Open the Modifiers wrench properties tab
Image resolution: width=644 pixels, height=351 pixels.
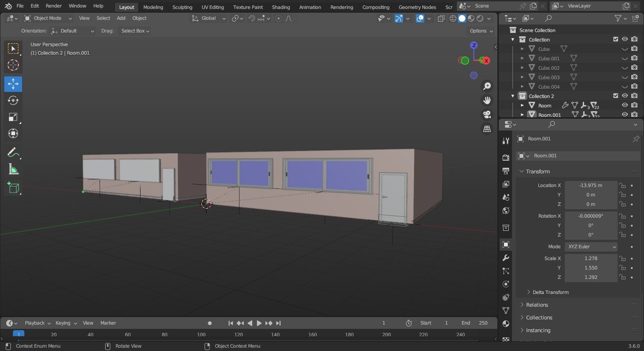[506, 258]
